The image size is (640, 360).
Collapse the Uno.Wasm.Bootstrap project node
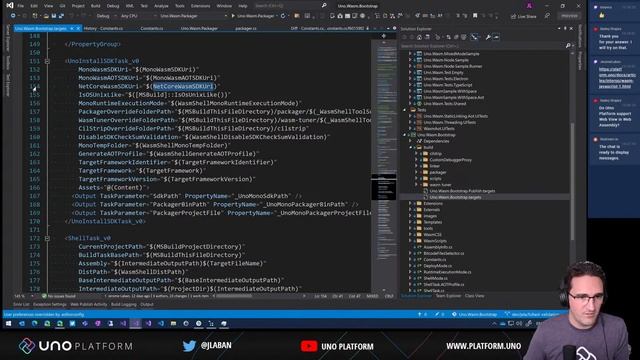coord(405,135)
